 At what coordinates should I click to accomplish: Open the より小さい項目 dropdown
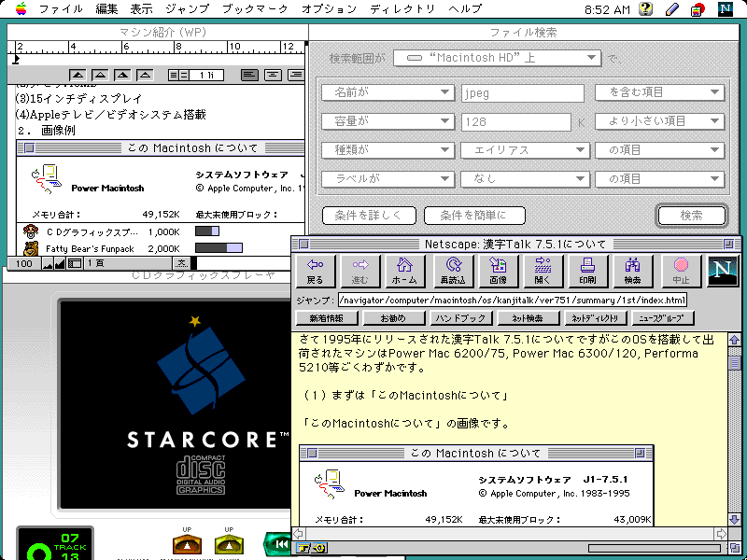click(x=660, y=121)
